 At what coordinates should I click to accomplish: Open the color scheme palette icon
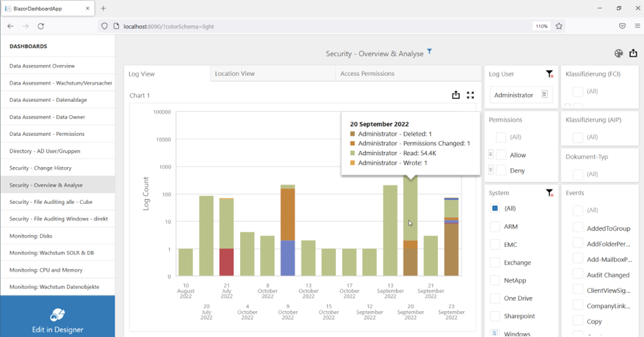(618, 53)
